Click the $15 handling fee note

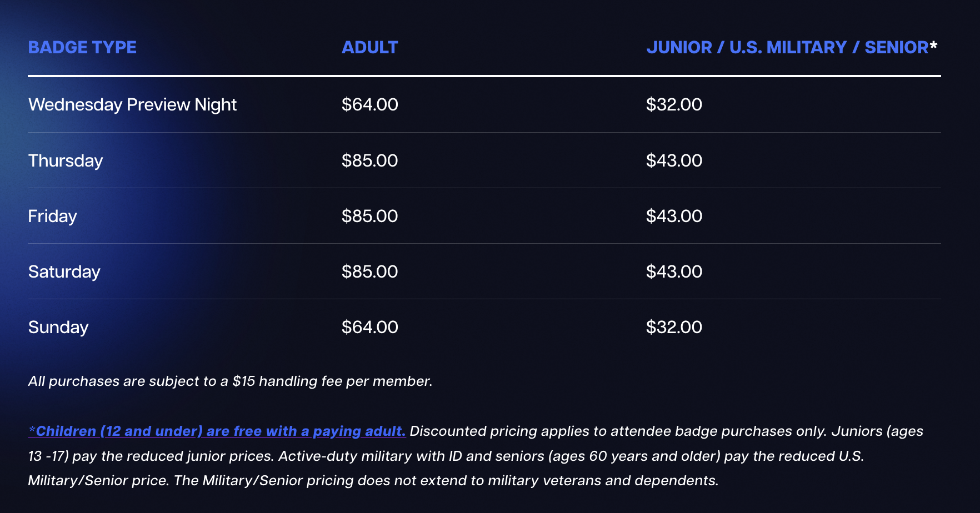point(230,381)
